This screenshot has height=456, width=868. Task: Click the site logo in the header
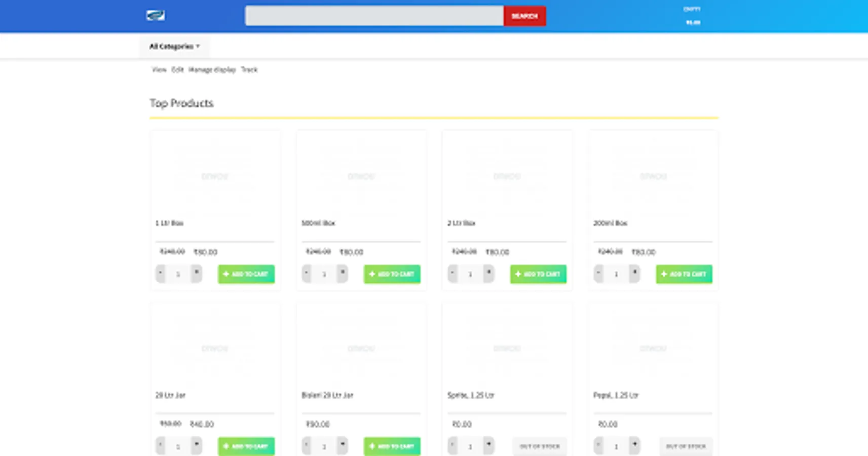click(x=156, y=16)
